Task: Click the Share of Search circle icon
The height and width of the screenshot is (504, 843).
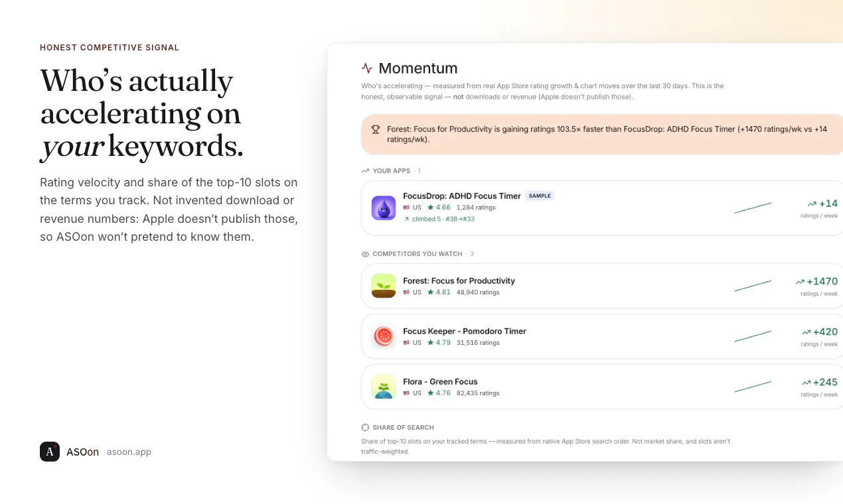Action: pos(365,428)
